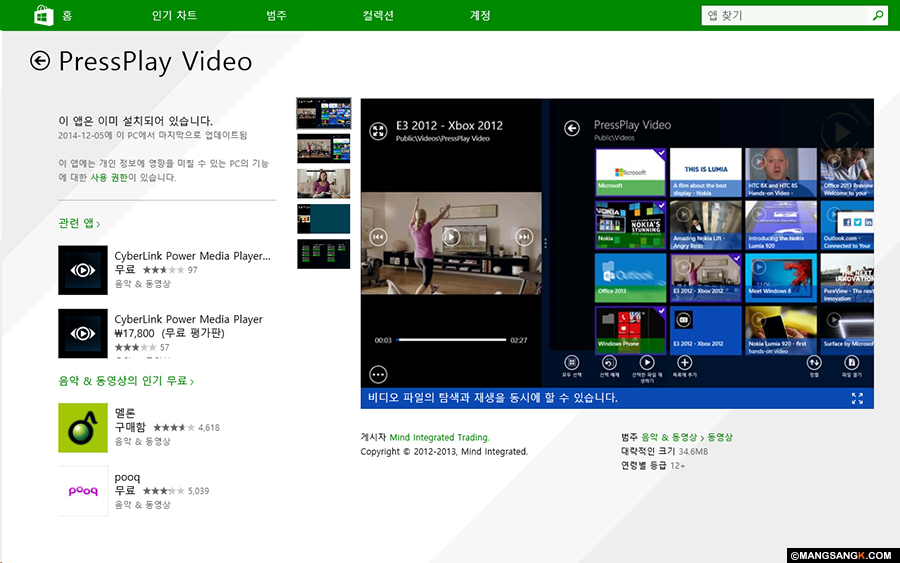Viewport: 900px width, 563px height.
Task: Click the 모두 선택 select all icon
Action: point(571,363)
